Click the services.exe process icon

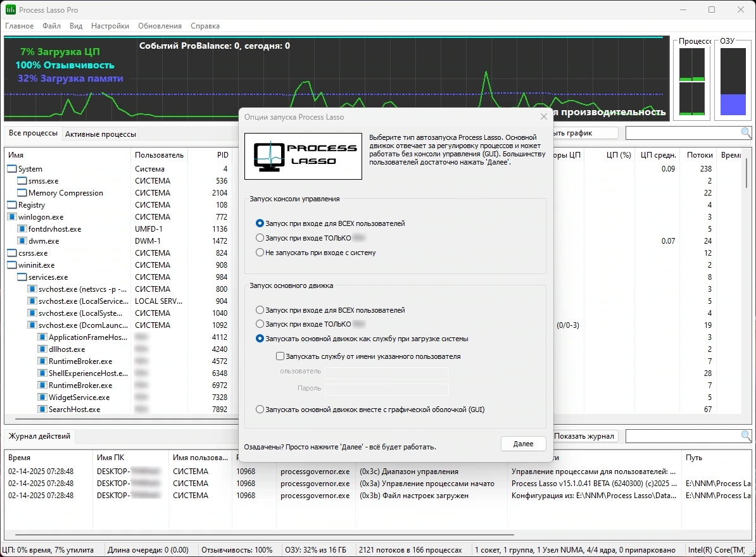click(x=22, y=277)
